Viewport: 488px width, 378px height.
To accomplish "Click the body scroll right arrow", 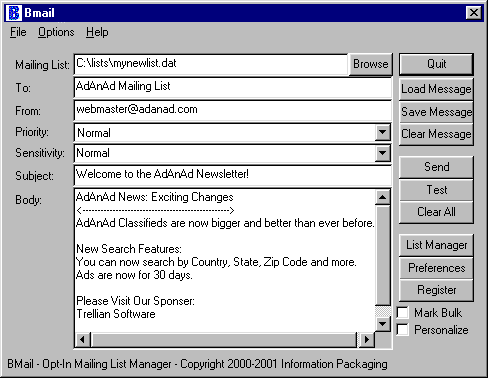I will pyautogui.click(x=367, y=340).
